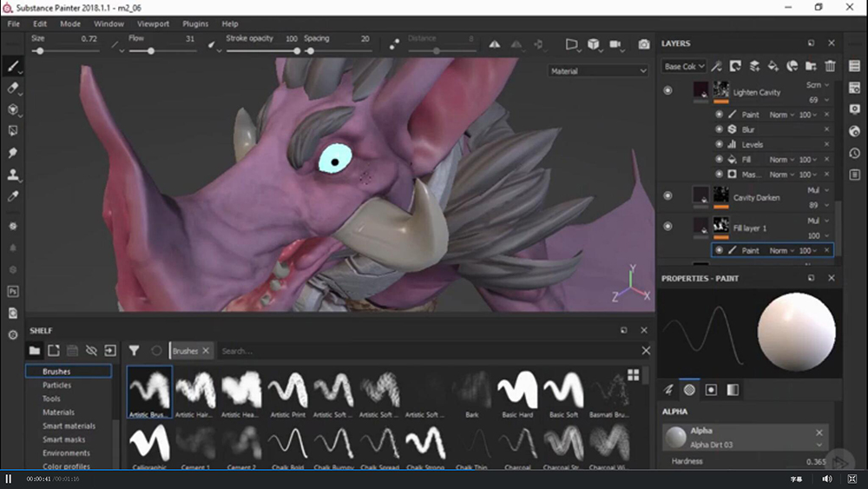
Task: Open opacity 89 dropdown for Cavity Darken
Action: coord(819,205)
